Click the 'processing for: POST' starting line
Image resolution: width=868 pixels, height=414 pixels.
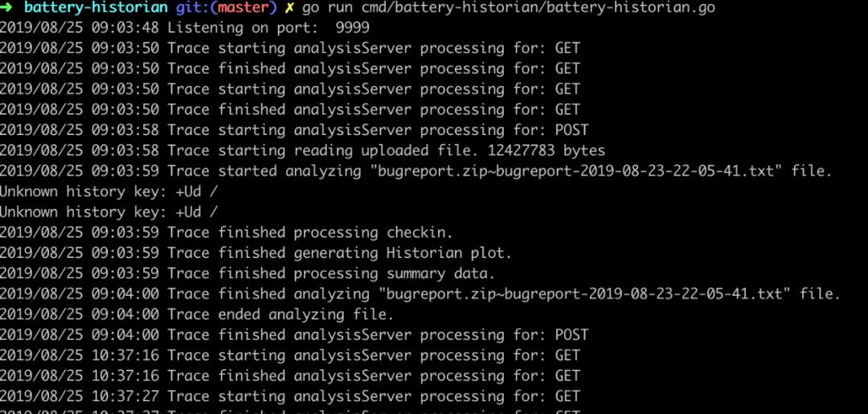click(294, 130)
